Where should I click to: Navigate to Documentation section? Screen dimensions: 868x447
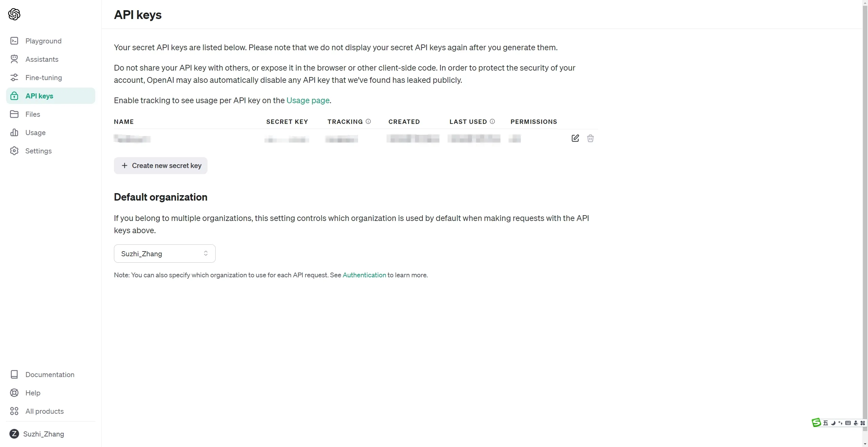pyautogui.click(x=50, y=375)
